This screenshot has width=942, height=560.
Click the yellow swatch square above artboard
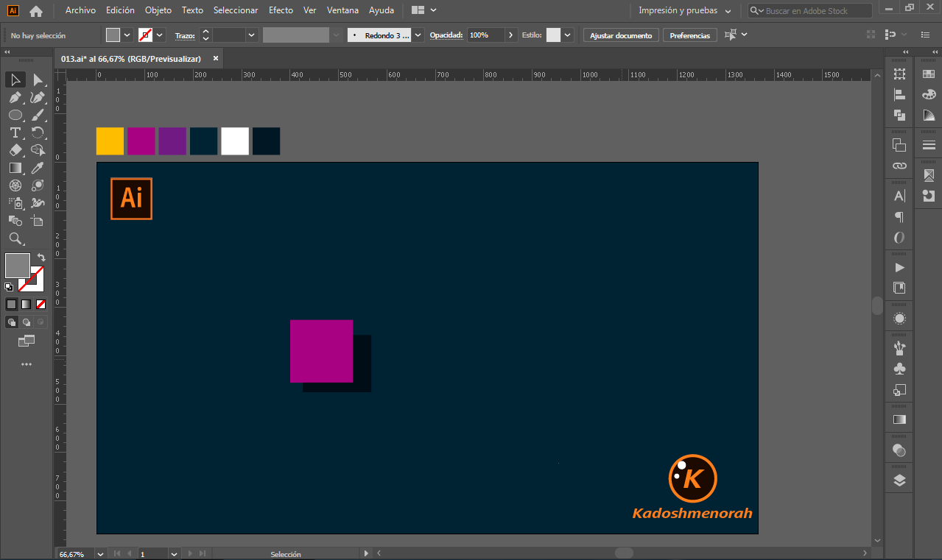(110, 141)
